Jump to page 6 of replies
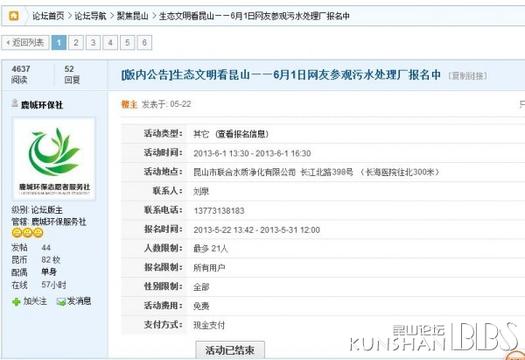This screenshot has width=525, height=360. [x=144, y=43]
